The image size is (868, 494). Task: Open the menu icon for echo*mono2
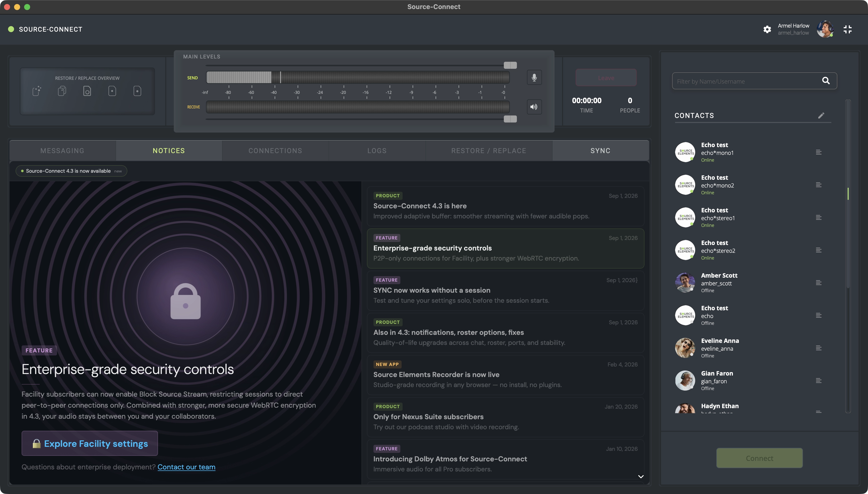[x=819, y=185]
